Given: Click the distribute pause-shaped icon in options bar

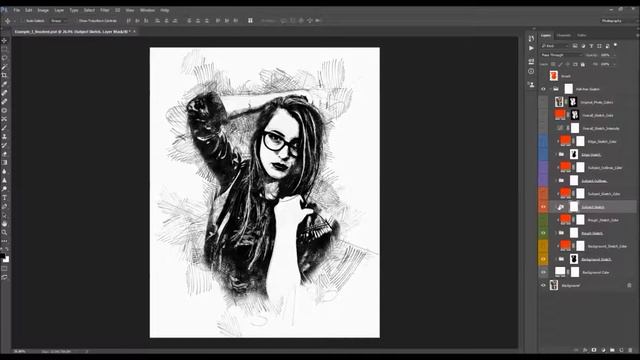Looking at the screenshot, I should (x=250, y=20).
